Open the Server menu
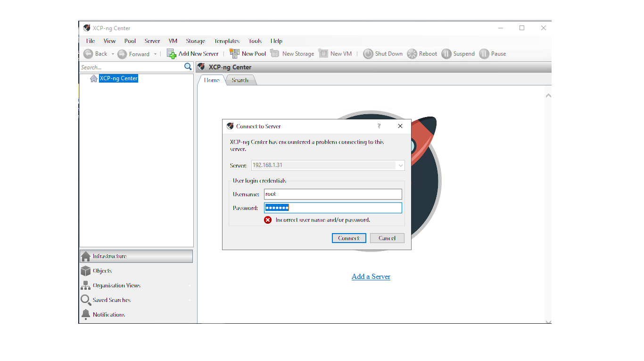This screenshot has height=361, width=644. click(152, 41)
